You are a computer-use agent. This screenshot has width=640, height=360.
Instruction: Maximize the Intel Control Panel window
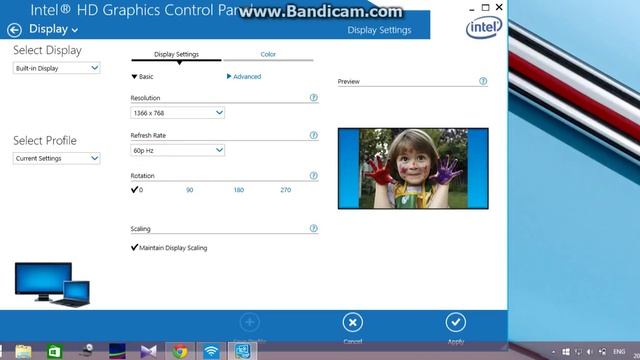[485, 7]
